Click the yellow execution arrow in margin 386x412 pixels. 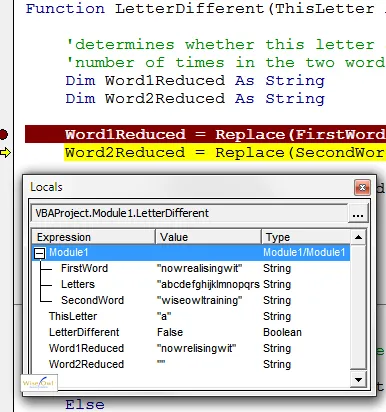coord(6,153)
